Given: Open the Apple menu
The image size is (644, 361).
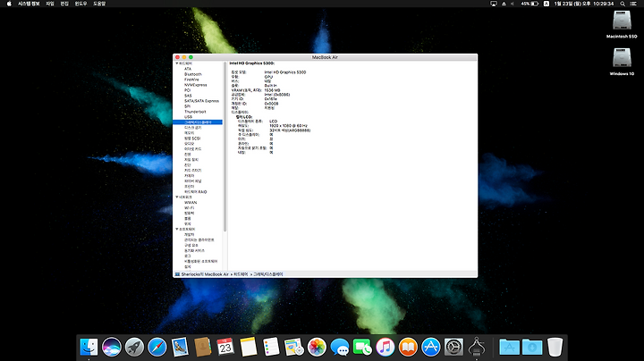Looking at the screenshot, I should (x=9, y=4).
